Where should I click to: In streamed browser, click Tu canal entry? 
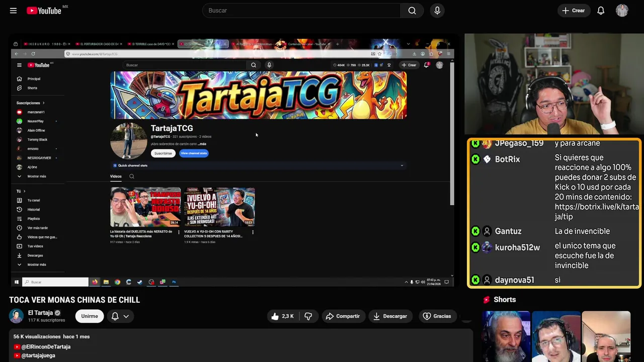click(x=33, y=200)
